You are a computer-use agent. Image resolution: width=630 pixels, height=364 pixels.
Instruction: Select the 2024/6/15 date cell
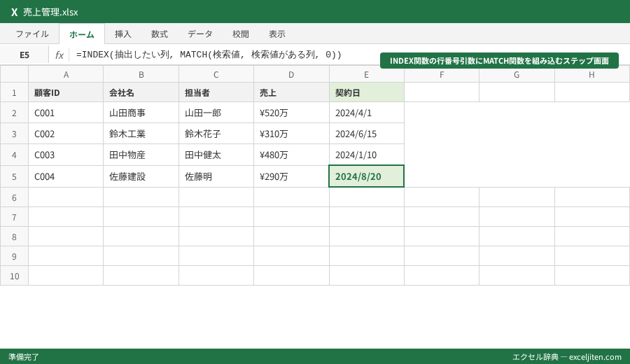[x=366, y=134]
